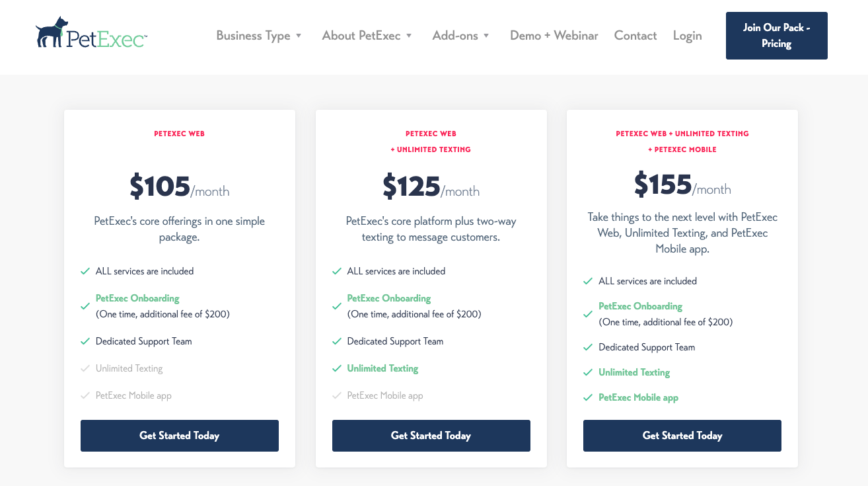Click the grayed Mobile app checkmark in $125 plan
Image resolution: width=868 pixels, height=486 pixels.
(336, 395)
